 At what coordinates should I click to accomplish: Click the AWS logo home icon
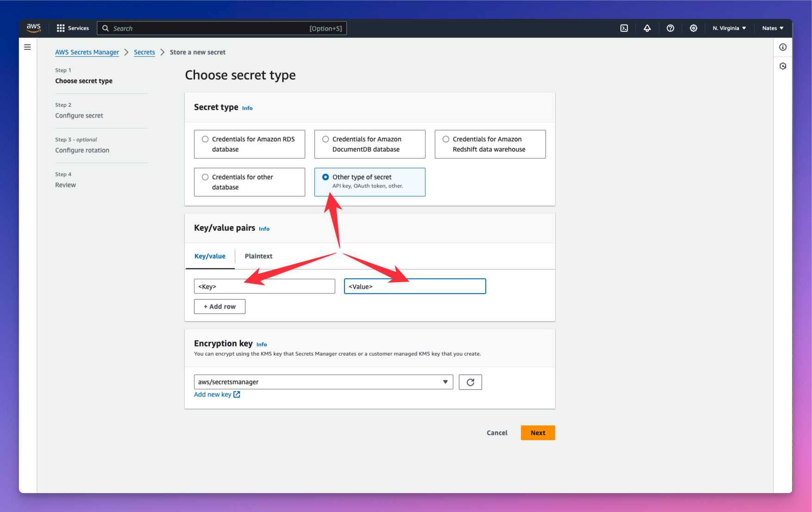pyautogui.click(x=33, y=28)
